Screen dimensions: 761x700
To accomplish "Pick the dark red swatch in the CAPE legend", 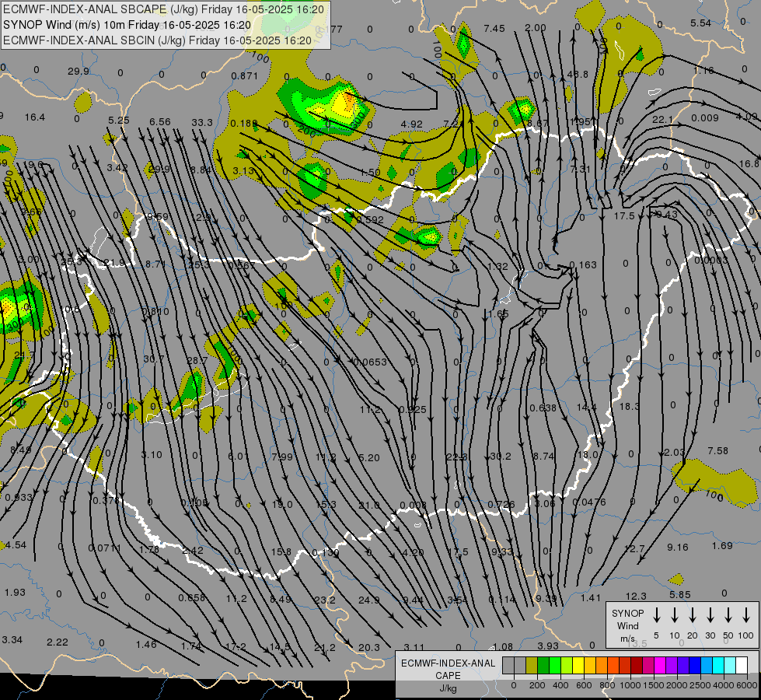I will coord(637,665).
